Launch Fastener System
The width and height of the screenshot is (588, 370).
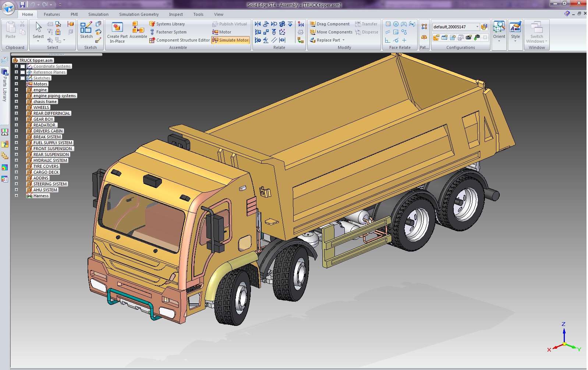[168, 32]
